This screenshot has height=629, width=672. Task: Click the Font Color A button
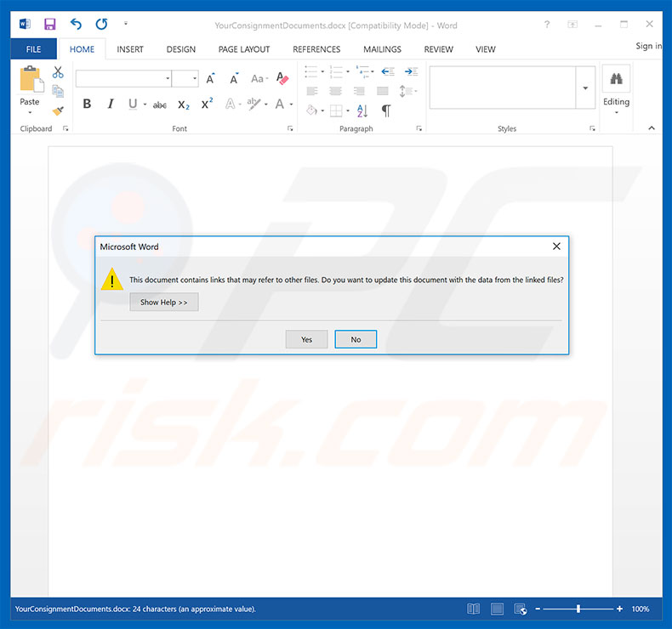pyautogui.click(x=279, y=104)
